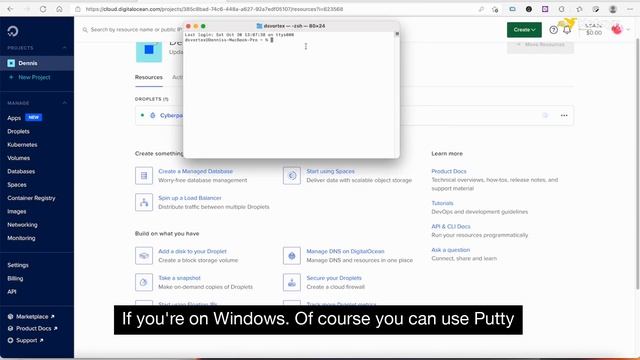This screenshot has height=360, width=640.
Task: Open the Product Docs sidebar link
Action: pyautogui.click(x=33, y=328)
